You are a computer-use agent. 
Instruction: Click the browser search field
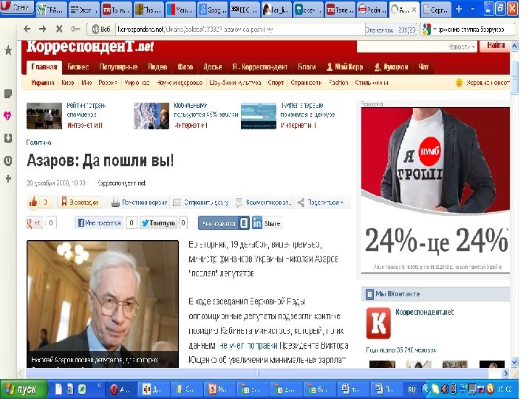(x=475, y=30)
